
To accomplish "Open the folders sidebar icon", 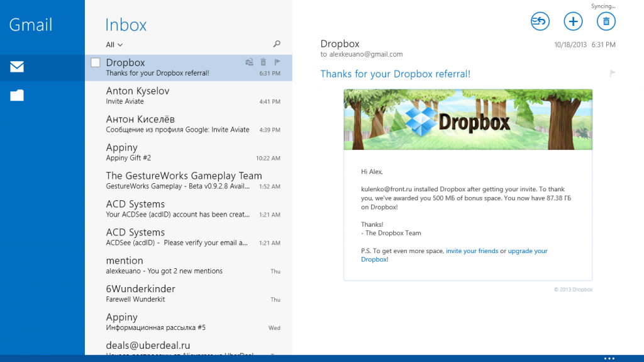I will [17, 95].
